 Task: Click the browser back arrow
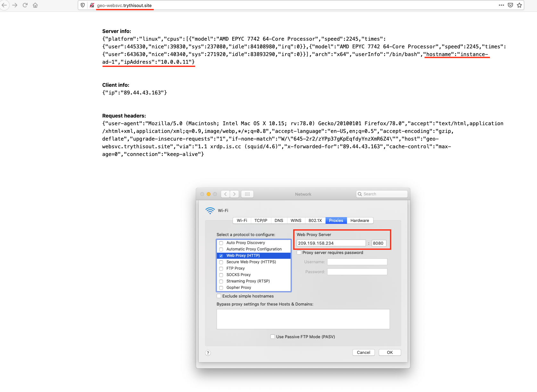(4, 5)
